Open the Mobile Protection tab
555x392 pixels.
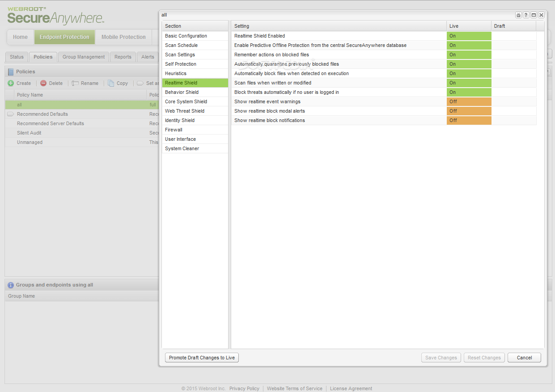tap(123, 37)
